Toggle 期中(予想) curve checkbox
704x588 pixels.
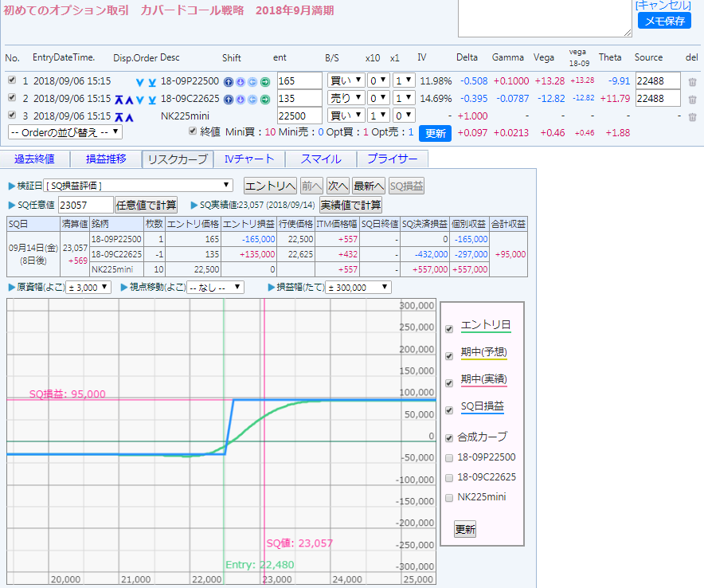[x=449, y=356]
